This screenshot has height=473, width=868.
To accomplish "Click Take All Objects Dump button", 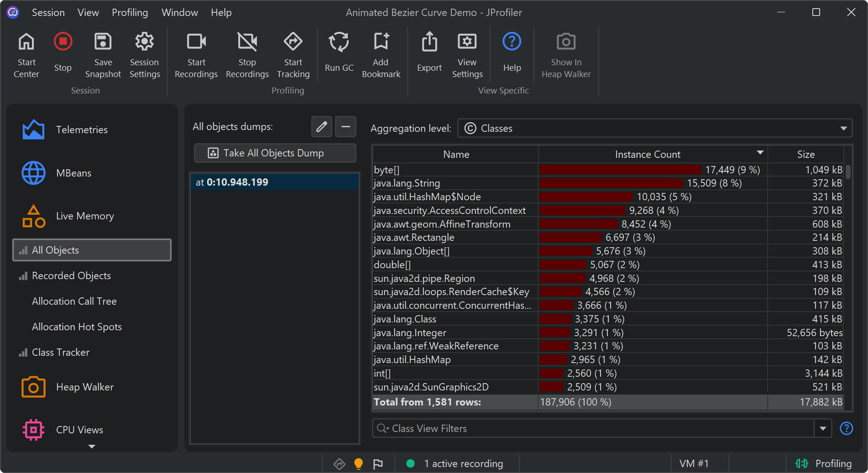I will click(x=275, y=153).
